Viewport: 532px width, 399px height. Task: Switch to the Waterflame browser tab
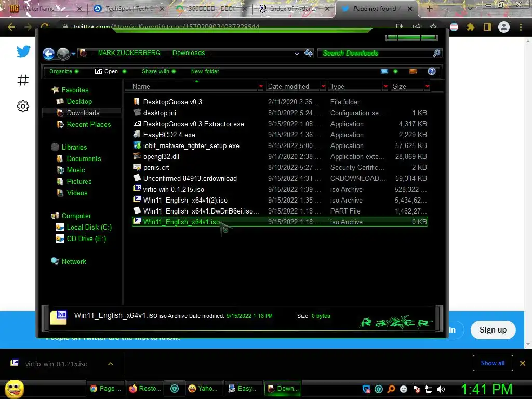45,9
